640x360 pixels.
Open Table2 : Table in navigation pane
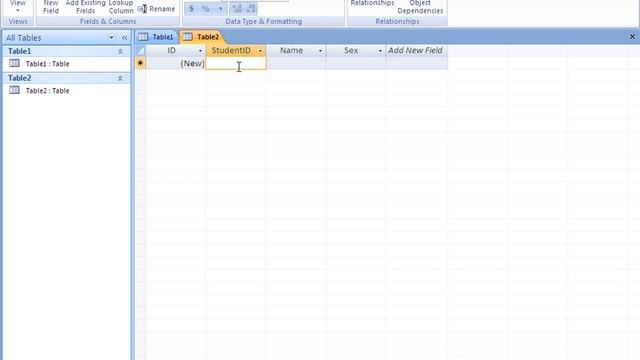47,91
